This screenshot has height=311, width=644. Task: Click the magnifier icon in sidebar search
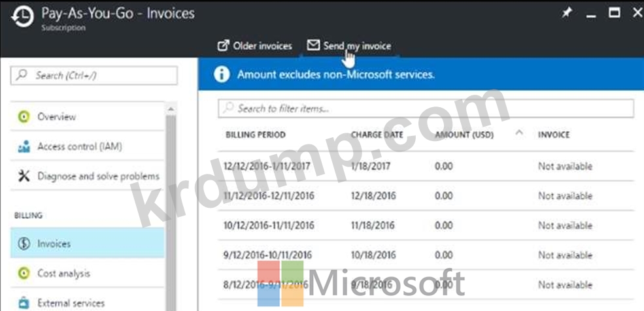(22, 74)
